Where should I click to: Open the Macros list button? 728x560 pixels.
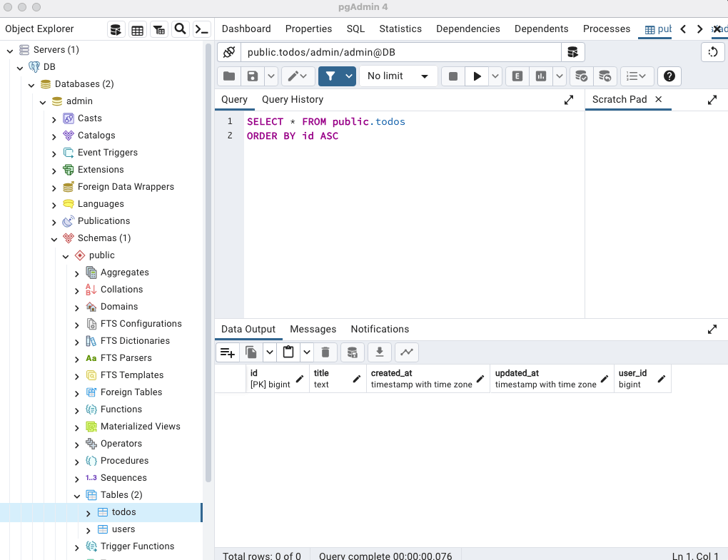[x=636, y=76]
